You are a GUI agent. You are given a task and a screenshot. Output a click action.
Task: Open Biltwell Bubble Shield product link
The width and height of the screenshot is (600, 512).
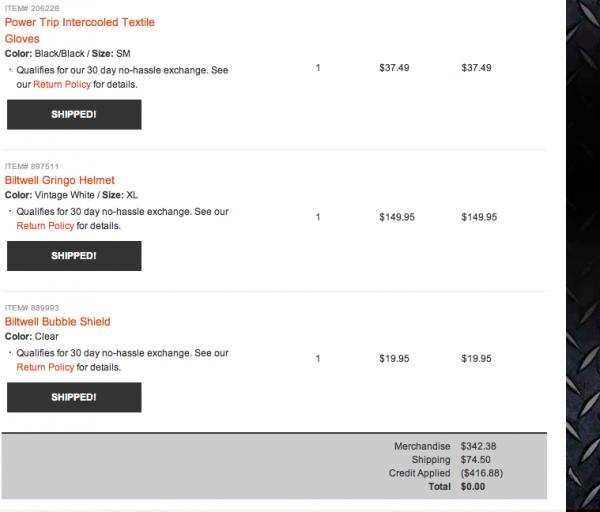click(57, 321)
